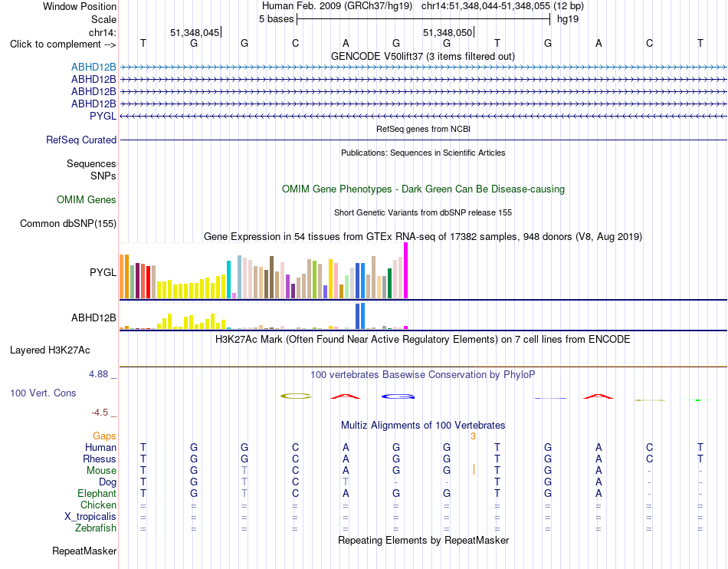Click the 4.88 conservation axis maximum

[x=98, y=374]
